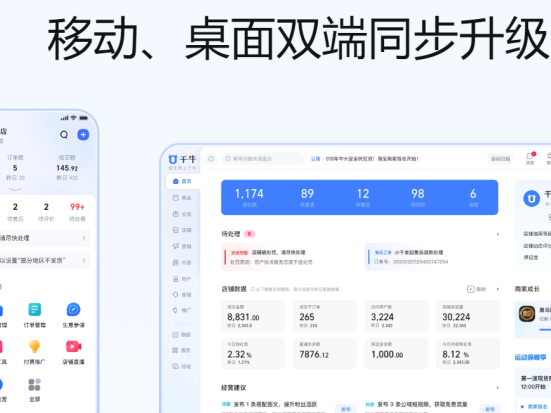Viewport: 551px width, 413px height.
Task: View the 12 待售后 count
Action: (363, 197)
